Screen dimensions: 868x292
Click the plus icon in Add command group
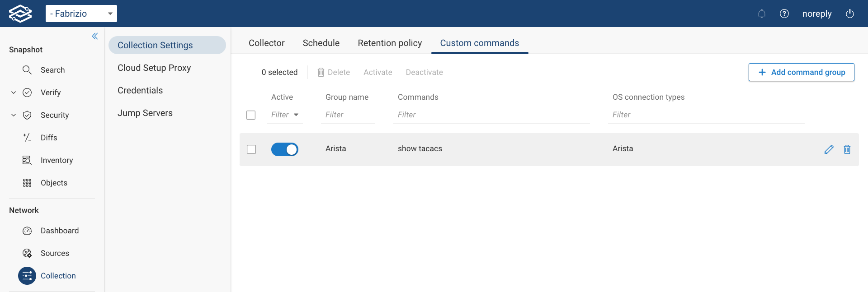coord(762,72)
